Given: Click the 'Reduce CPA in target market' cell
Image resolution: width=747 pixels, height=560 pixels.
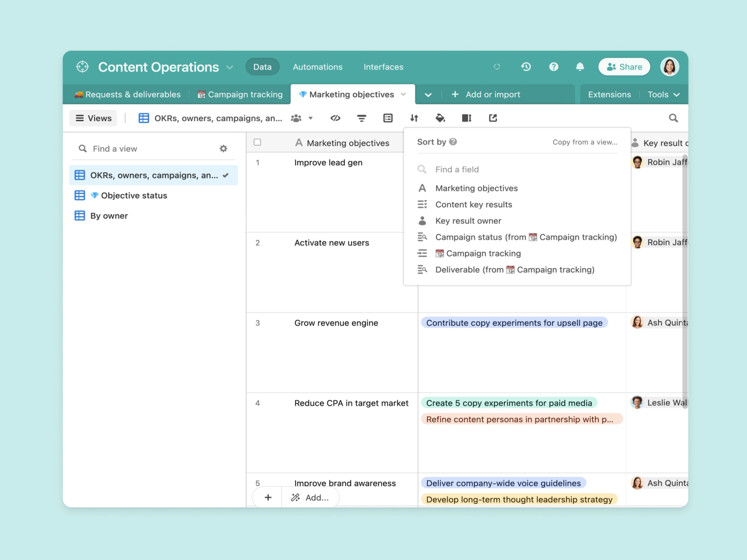Looking at the screenshot, I should [351, 403].
